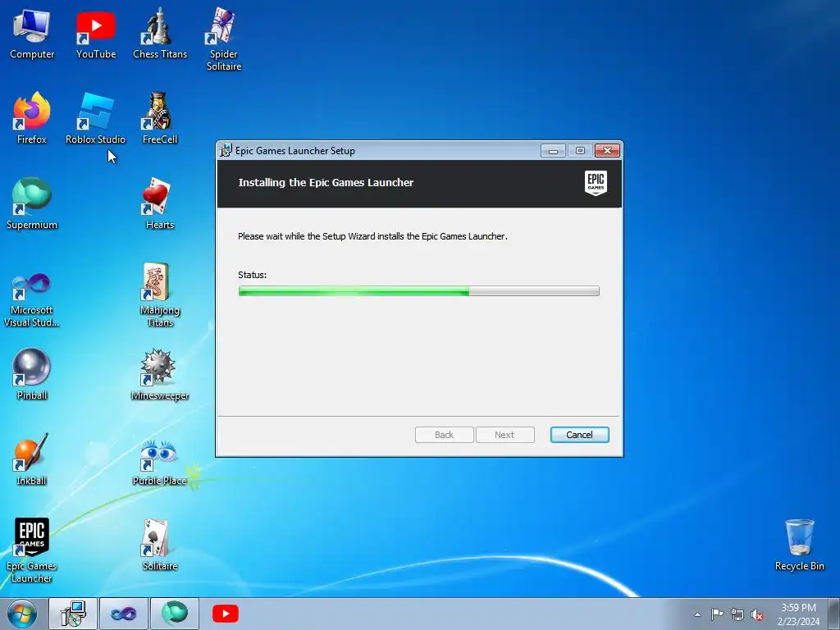Screen dimensions: 840x630
Task: Open the Action Center flag icon
Action: tap(717, 614)
